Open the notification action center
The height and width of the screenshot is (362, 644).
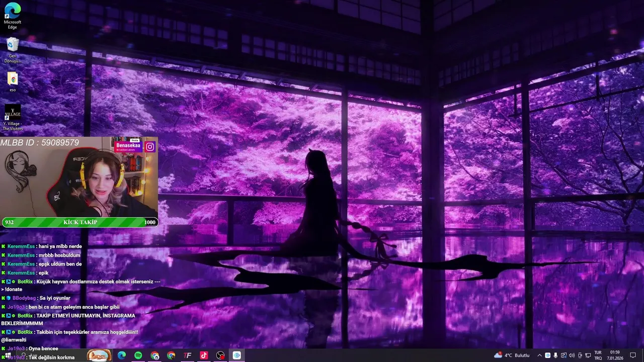(633, 355)
